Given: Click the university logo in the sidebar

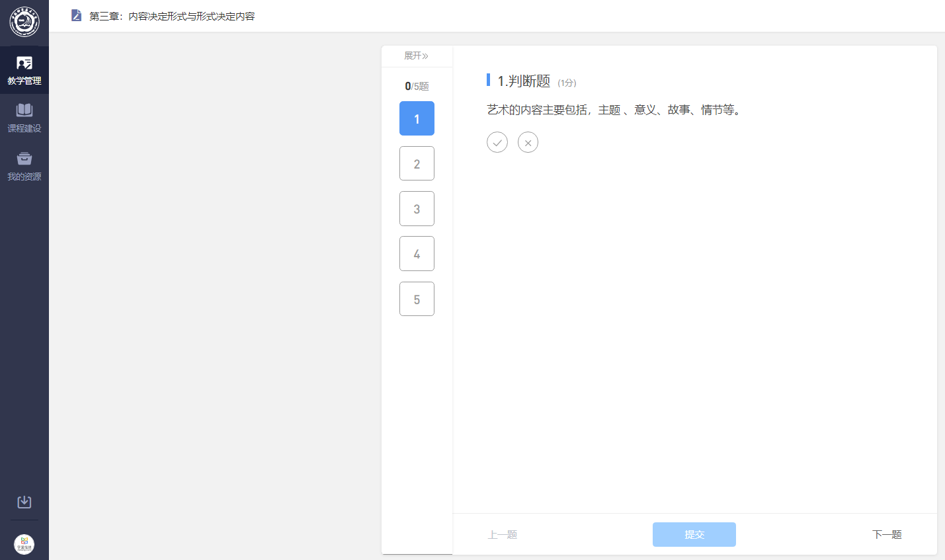Looking at the screenshot, I should [24, 22].
